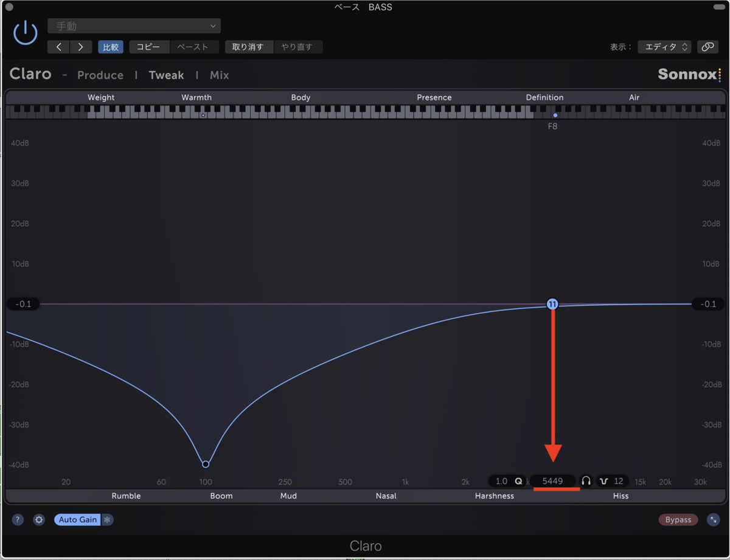Click the left -0.1 gain handle

click(x=24, y=304)
